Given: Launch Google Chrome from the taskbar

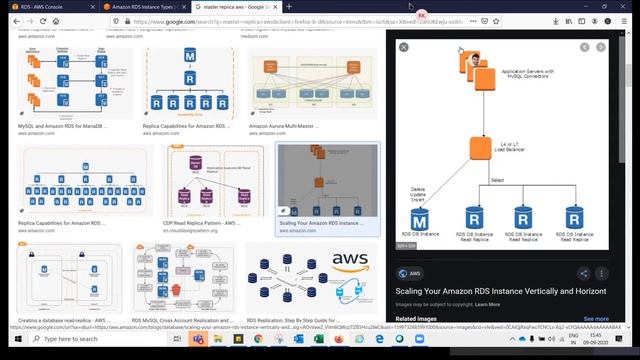Looking at the screenshot, I should [258, 339].
